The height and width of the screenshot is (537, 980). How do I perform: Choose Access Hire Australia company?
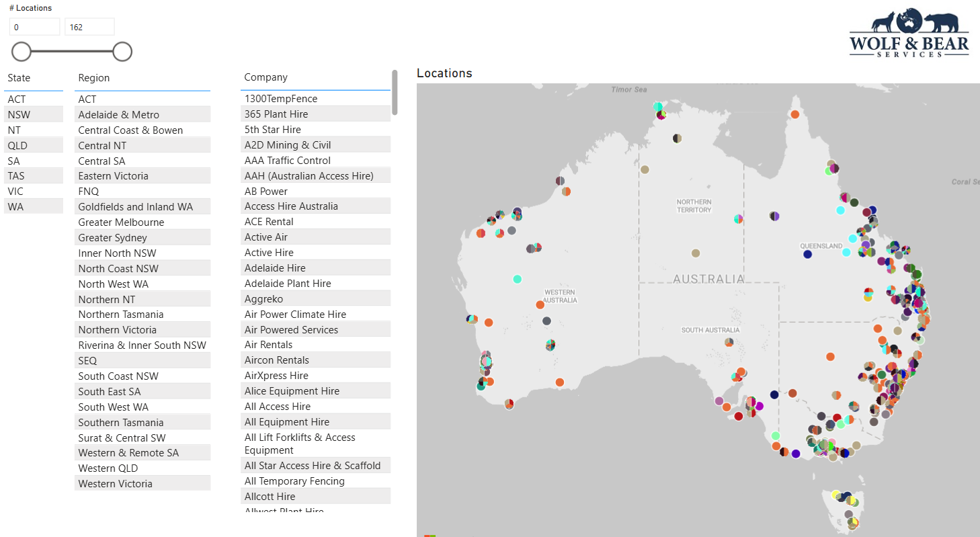coord(316,206)
